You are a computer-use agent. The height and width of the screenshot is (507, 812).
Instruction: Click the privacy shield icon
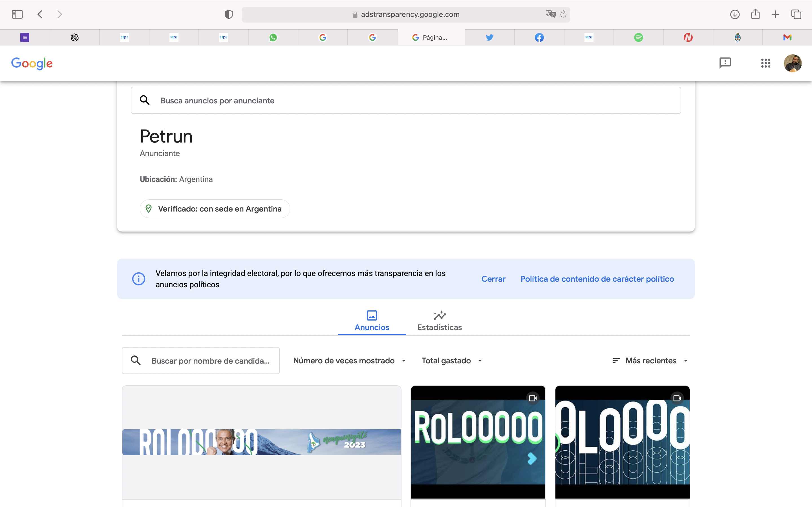pyautogui.click(x=228, y=14)
